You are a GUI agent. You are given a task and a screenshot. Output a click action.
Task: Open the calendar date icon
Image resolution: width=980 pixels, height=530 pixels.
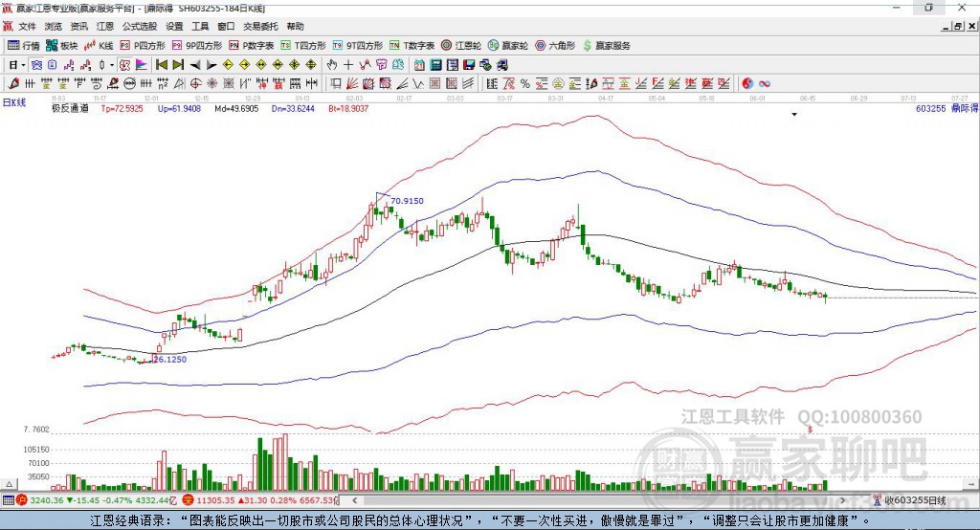(419, 65)
